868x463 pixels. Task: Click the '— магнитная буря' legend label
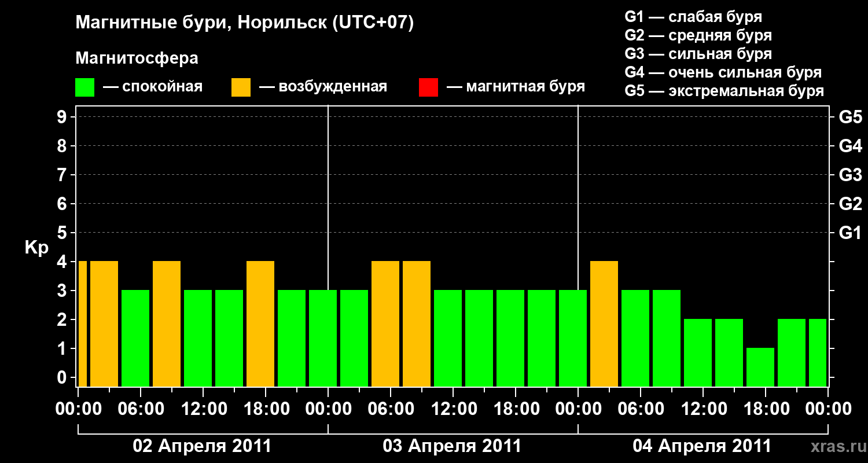[x=516, y=87]
